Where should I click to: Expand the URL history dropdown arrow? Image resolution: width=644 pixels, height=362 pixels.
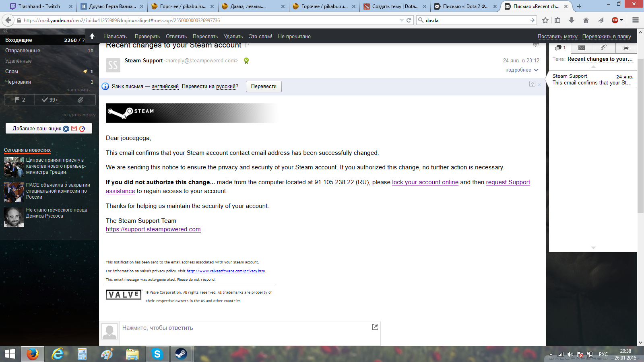click(x=402, y=20)
